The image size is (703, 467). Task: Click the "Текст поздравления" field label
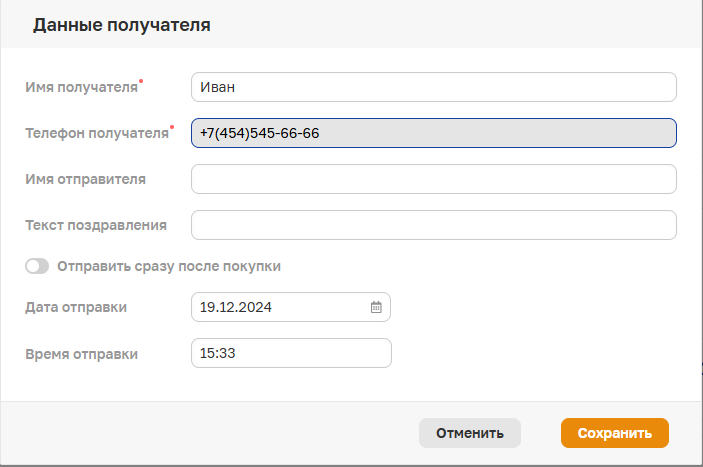pyautogui.click(x=96, y=225)
